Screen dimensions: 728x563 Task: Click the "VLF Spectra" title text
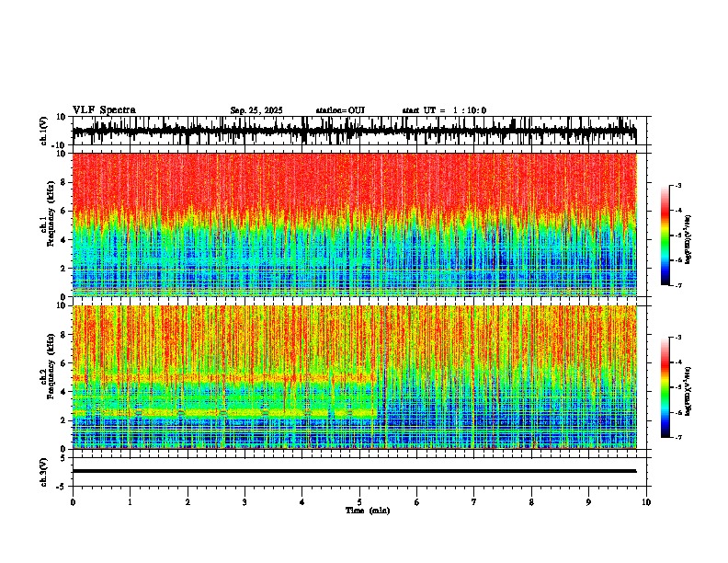coord(104,109)
